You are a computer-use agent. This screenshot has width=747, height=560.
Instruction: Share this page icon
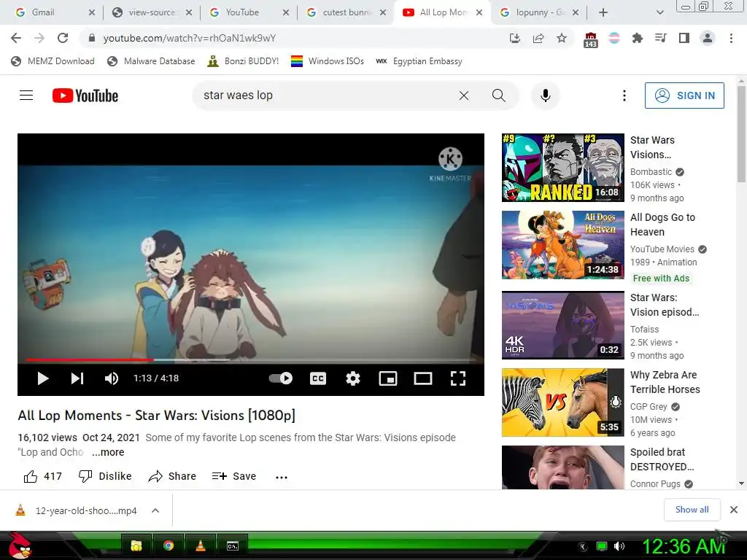(538, 38)
